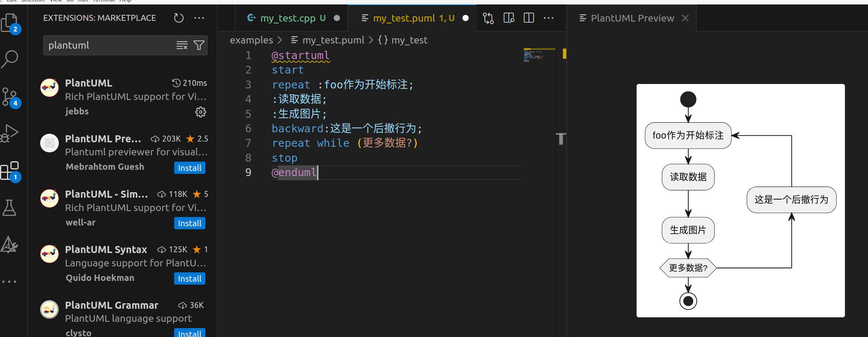Open editor more actions ellipsis
Screen dimensions: 868x337
tap(548, 18)
